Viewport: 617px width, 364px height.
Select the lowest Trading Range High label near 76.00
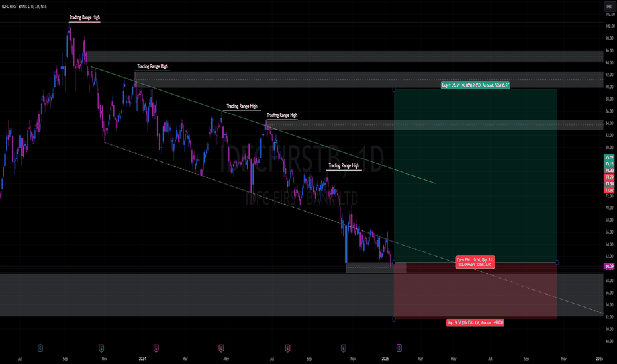pos(344,166)
